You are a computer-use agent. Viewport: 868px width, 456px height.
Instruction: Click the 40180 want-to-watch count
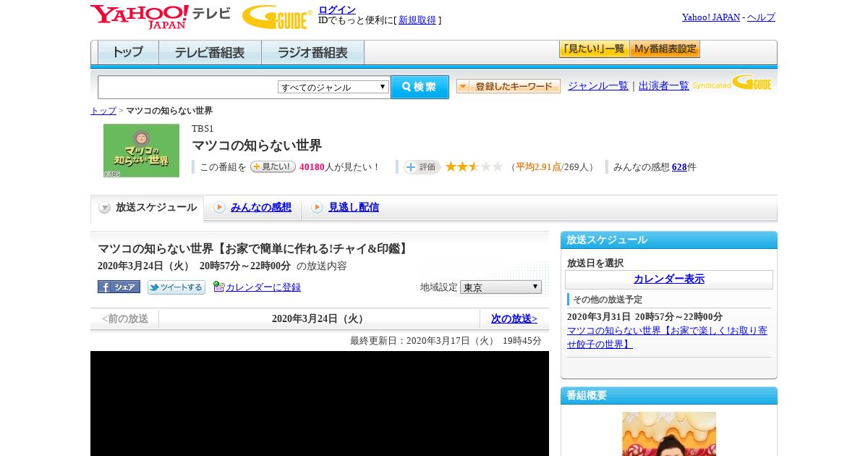(x=312, y=166)
